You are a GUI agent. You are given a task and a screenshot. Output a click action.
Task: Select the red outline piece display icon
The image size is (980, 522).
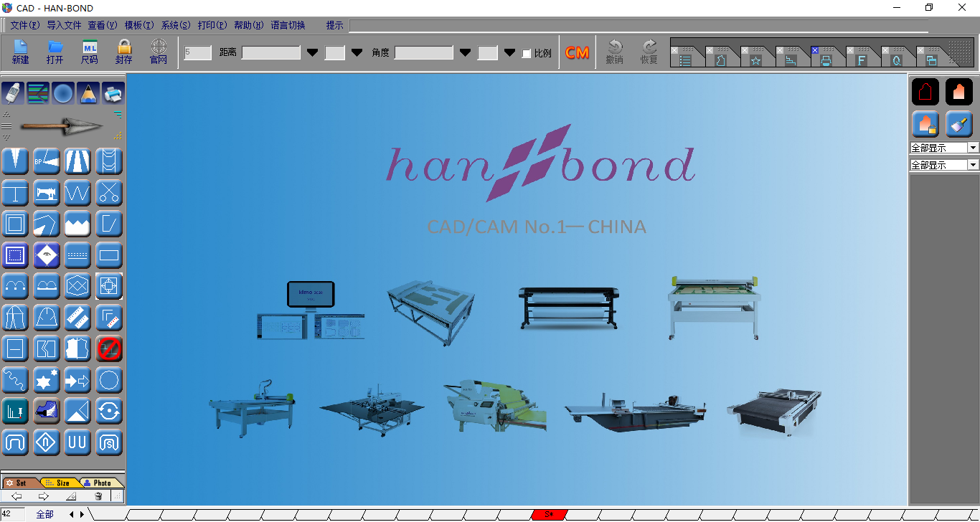tap(925, 92)
